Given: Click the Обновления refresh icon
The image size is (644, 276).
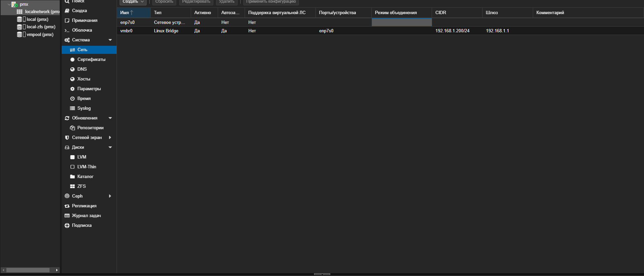Looking at the screenshot, I should [x=67, y=118].
